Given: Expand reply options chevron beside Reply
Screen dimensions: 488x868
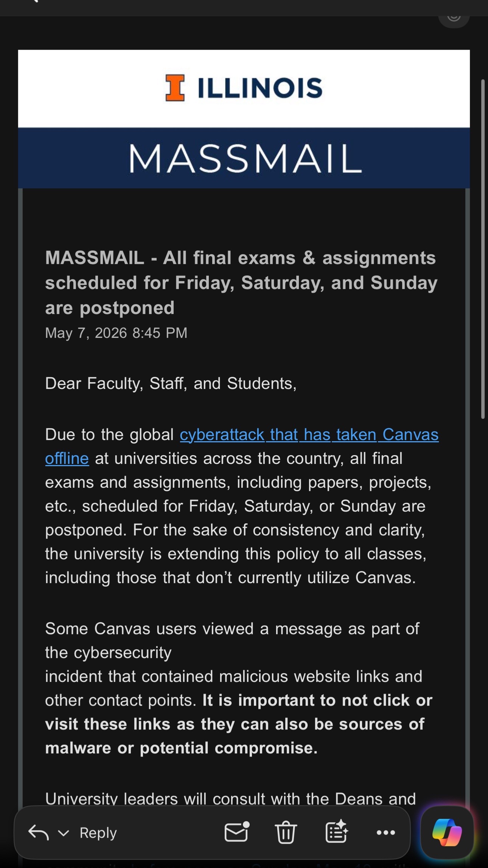Looking at the screenshot, I should tap(64, 833).
